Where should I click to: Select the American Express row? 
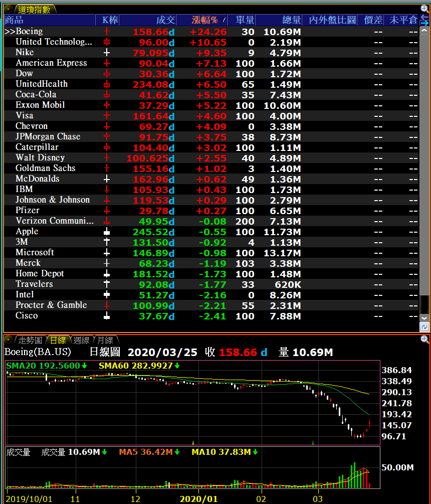211,63
